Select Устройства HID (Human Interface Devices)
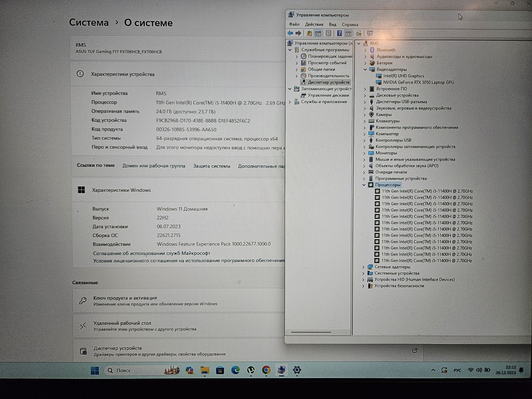This screenshot has width=532, height=399. pos(414,280)
